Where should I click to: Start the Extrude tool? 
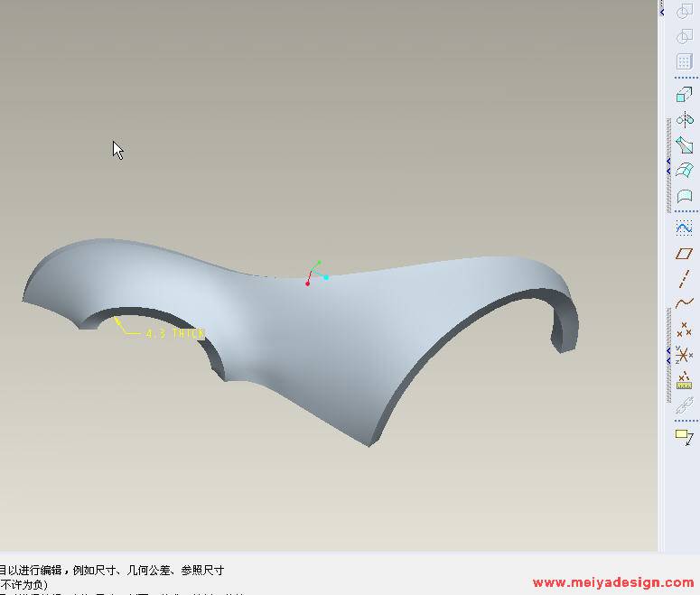[685, 95]
